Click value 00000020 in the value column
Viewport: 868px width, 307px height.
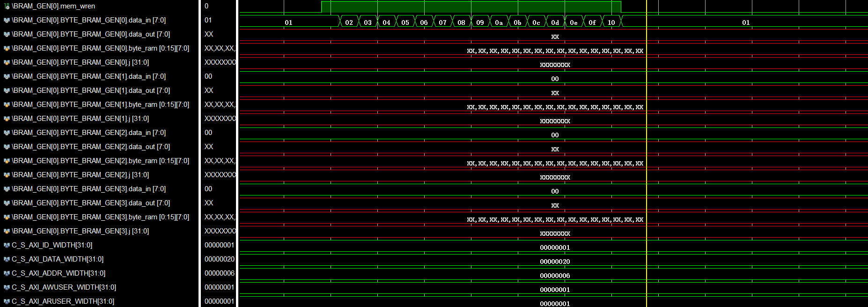click(220, 259)
